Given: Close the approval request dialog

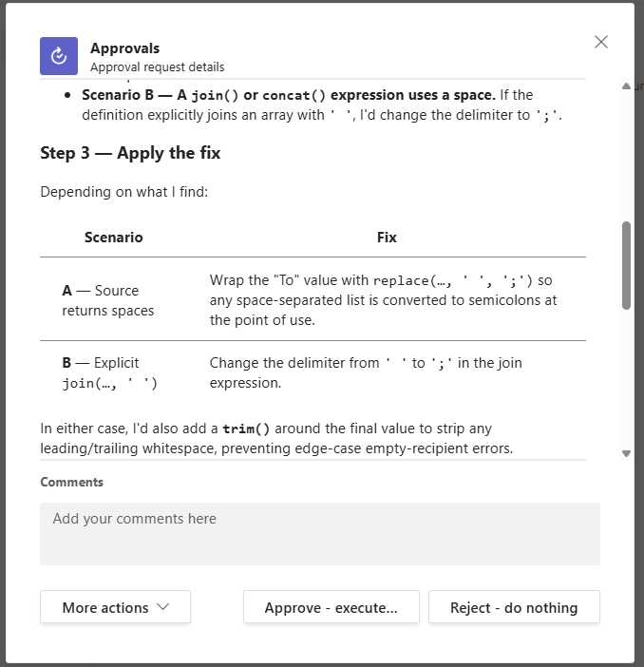Looking at the screenshot, I should [x=600, y=42].
